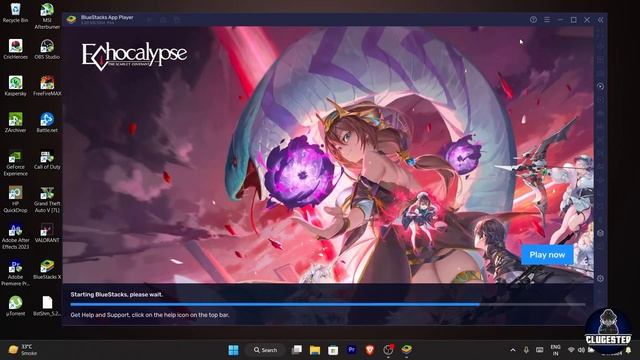
Task: Select ZArchiver desktop shortcut
Action: tap(16, 123)
